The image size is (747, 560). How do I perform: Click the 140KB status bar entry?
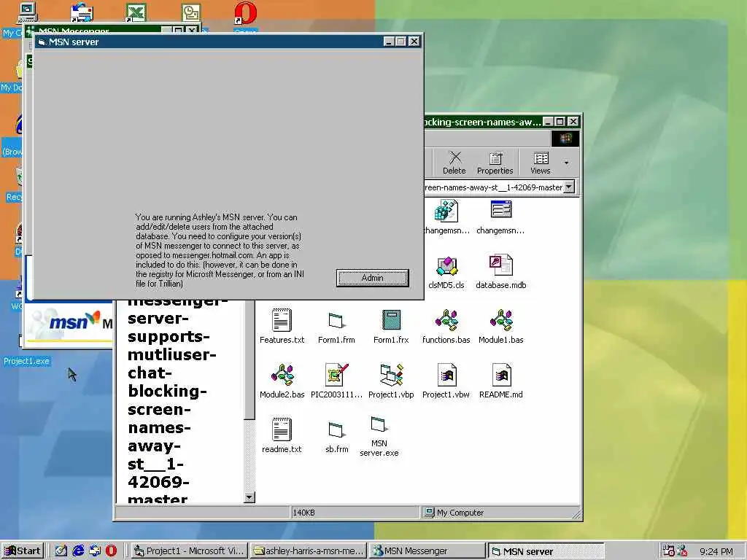355,513
